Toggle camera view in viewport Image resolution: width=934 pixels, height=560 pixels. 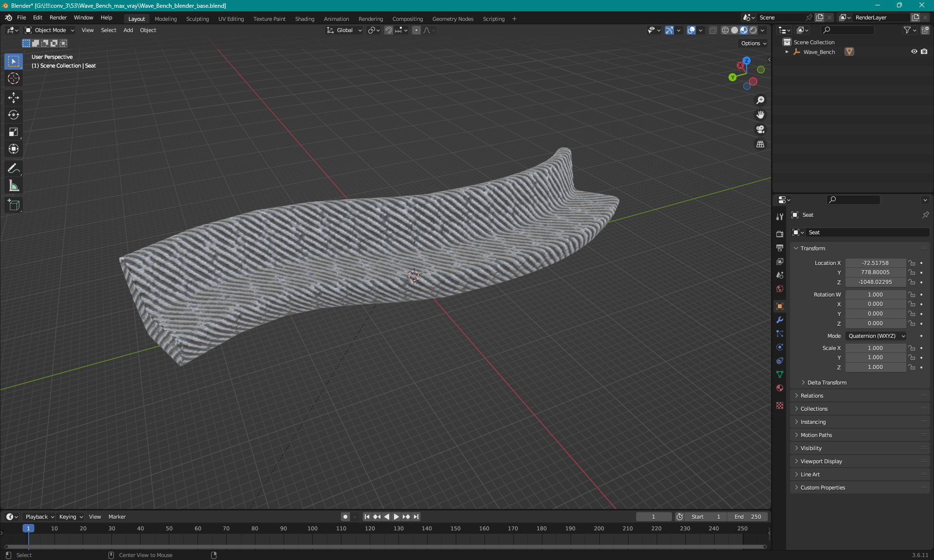(x=760, y=129)
